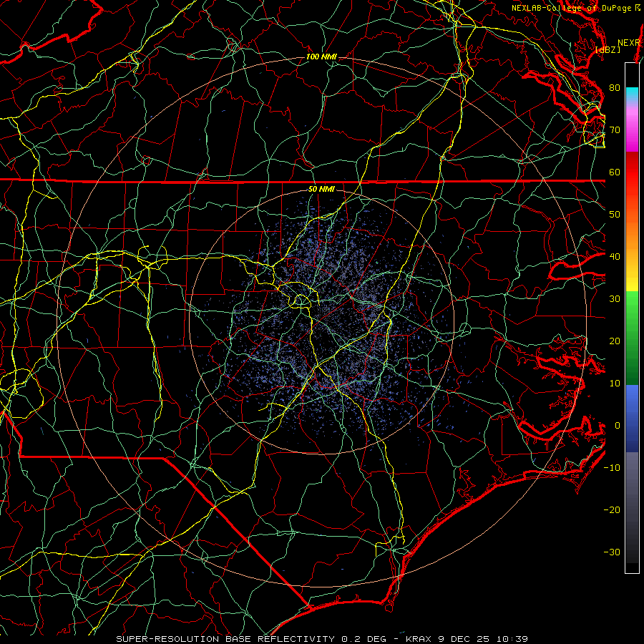The width and height of the screenshot is (644, 644).
Task: Click the 80 dBZ scale value
Action: point(615,87)
